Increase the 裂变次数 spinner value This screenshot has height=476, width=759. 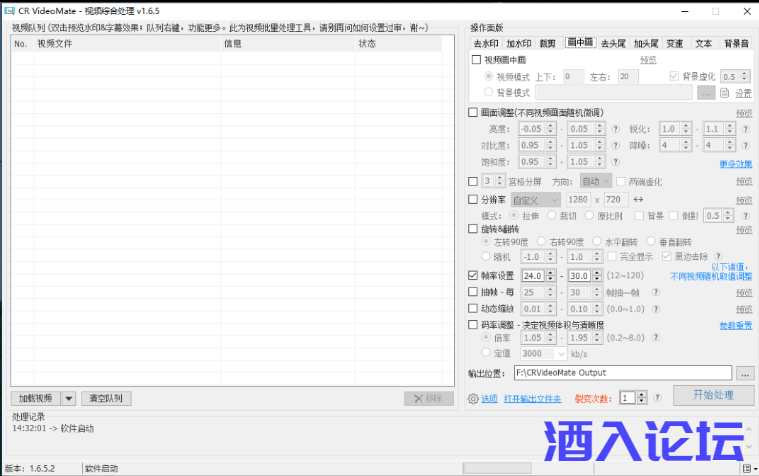click(641, 394)
